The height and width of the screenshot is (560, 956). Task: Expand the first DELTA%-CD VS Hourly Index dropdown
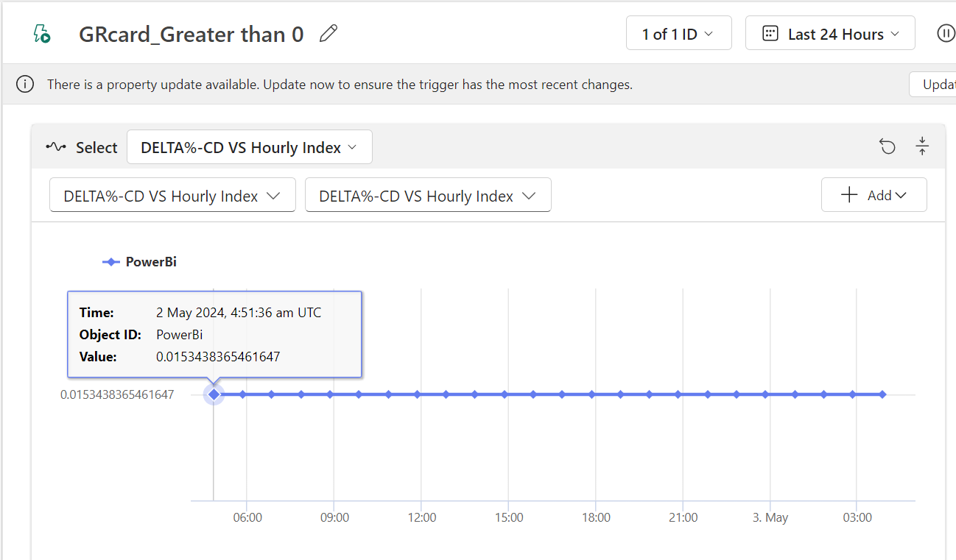pyautogui.click(x=172, y=196)
